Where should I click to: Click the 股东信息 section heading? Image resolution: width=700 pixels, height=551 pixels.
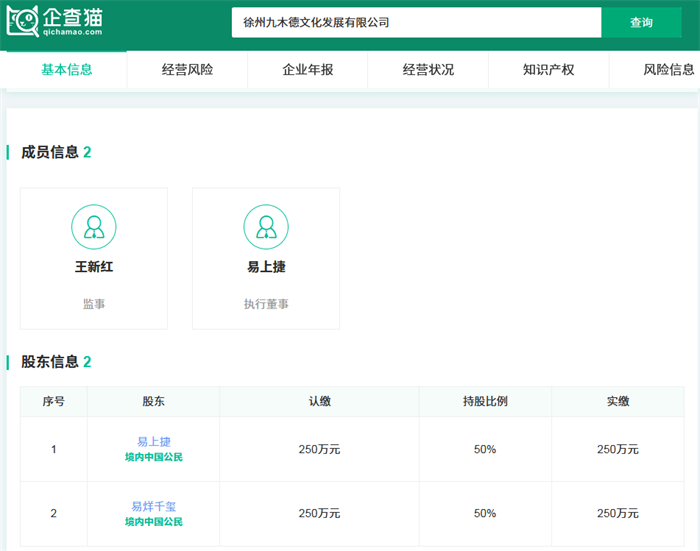point(50,361)
